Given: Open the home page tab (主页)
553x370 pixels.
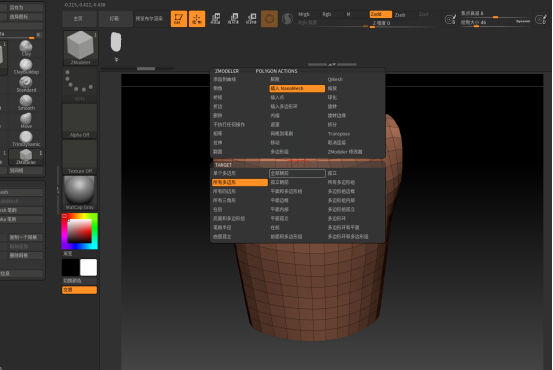Looking at the screenshot, I should coord(78,19).
